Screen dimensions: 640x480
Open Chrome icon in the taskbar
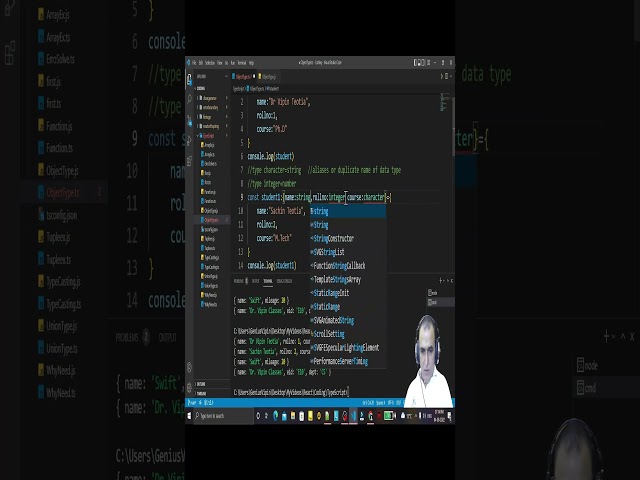[371, 416]
